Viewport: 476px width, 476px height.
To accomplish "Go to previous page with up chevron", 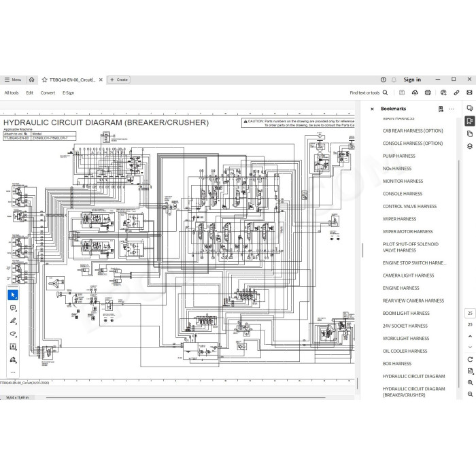I will click(x=470, y=337).
